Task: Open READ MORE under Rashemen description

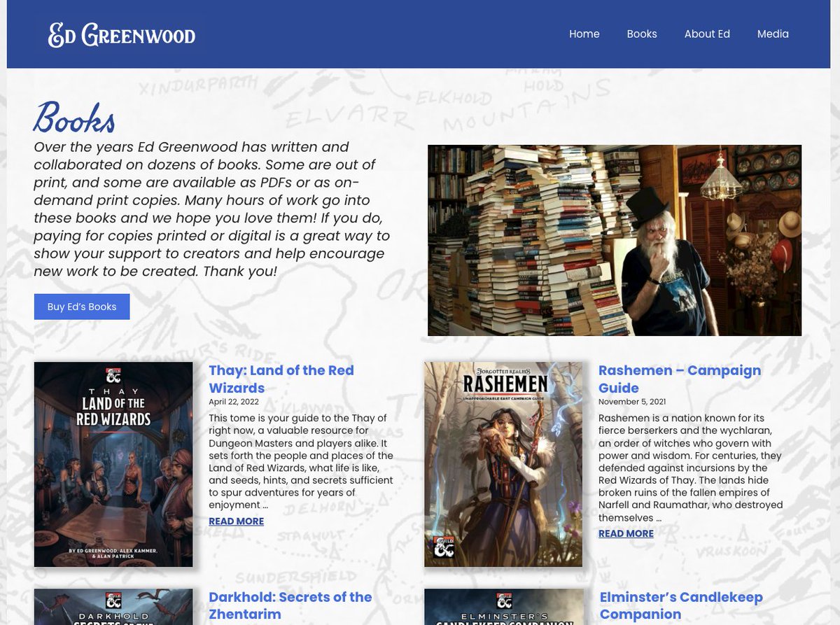Action: pyautogui.click(x=626, y=533)
